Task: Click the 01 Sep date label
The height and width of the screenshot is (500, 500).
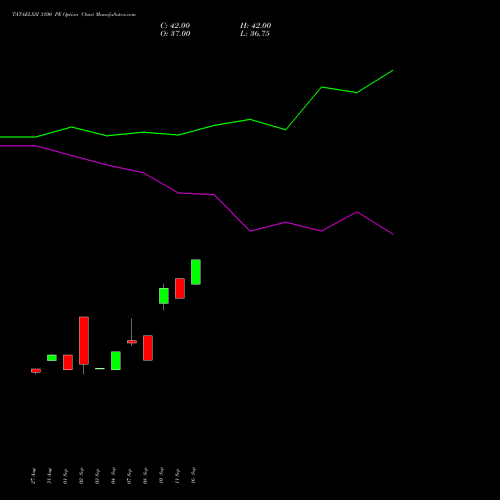Action: [x=65, y=476]
